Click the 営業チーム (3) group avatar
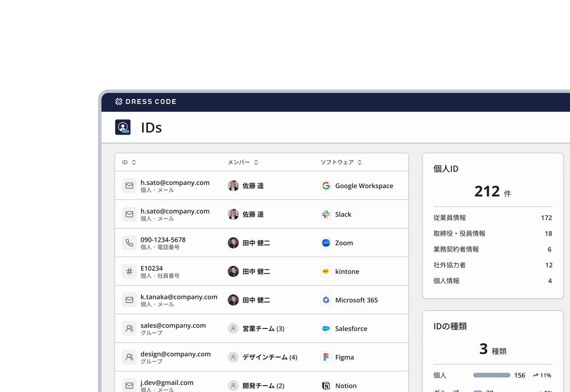The image size is (570, 392). pyautogui.click(x=233, y=329)
